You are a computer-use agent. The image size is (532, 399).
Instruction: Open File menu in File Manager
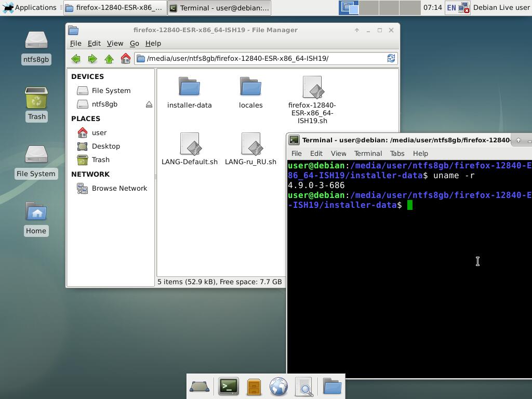[76, 44]
